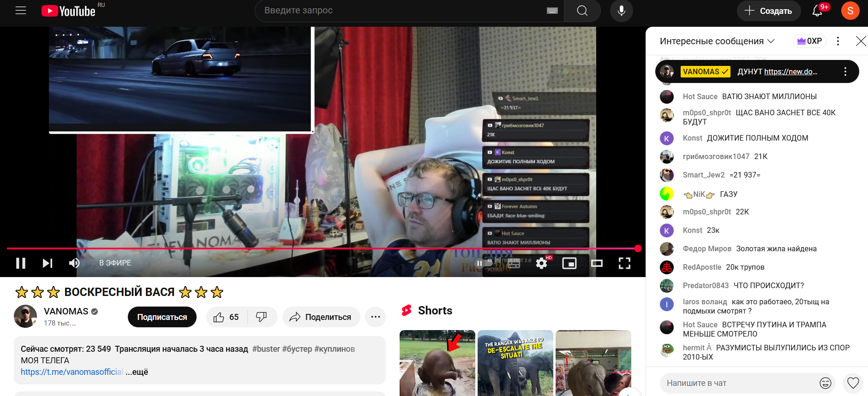
Task: Open the YouTube guide hamburger menu
Action: pos(21,11)
